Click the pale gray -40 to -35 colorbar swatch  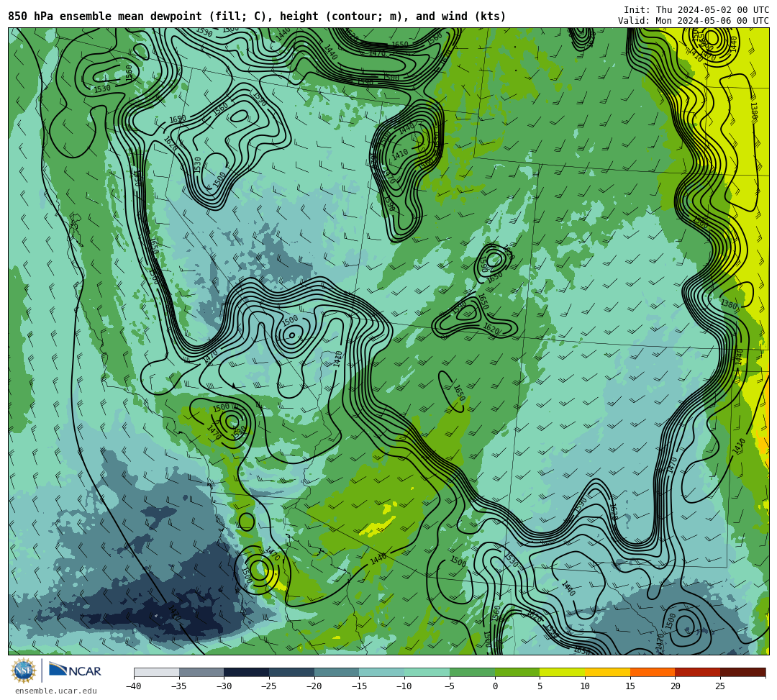(157, 672)
